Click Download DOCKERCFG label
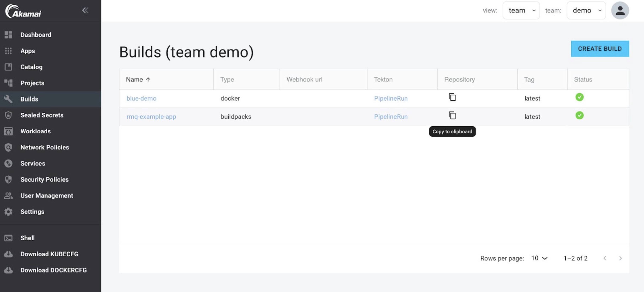 54,270
